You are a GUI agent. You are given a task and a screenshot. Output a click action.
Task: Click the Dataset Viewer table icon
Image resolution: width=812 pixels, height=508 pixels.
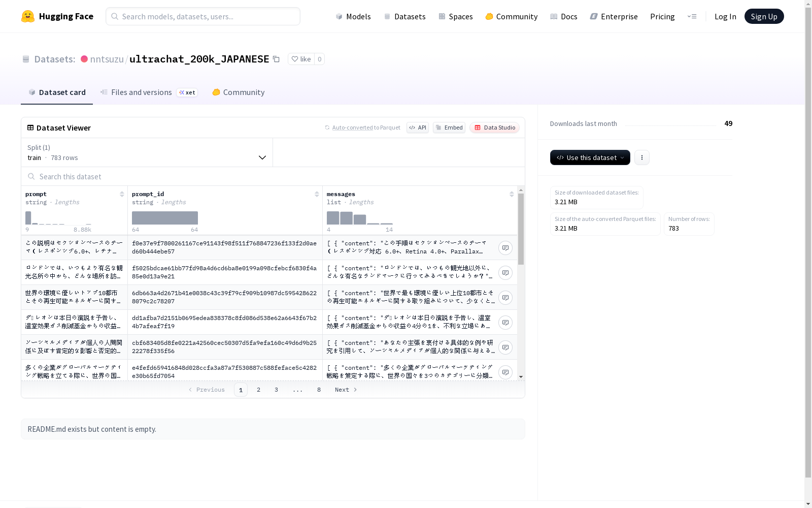(30, 128)
